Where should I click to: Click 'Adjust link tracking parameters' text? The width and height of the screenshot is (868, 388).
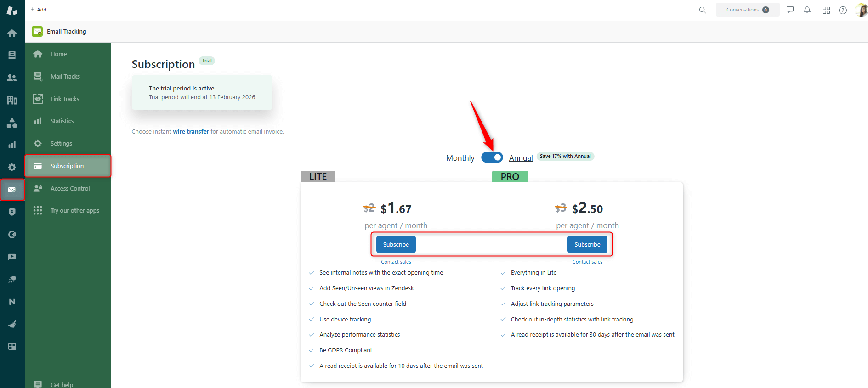pos(552,304)
